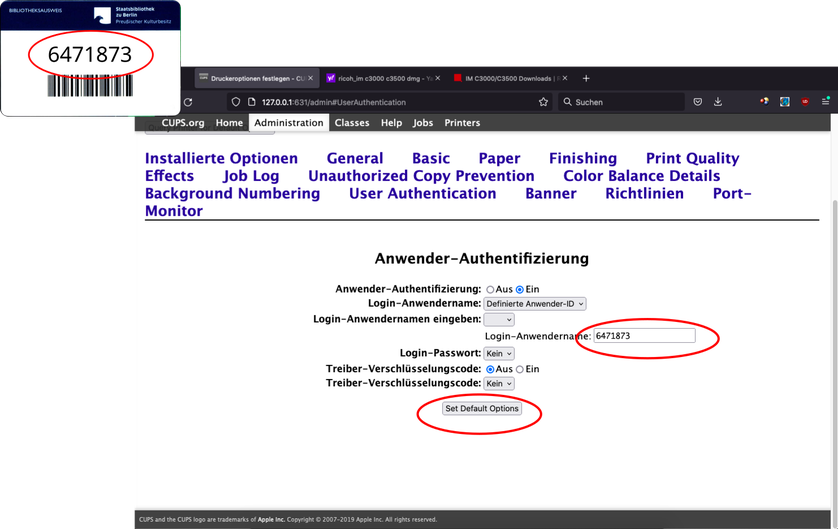This screenshot has width=838, height=529.
Task: Open Unauthorized Copy Prevention link
Action: (x=421, y=176)
